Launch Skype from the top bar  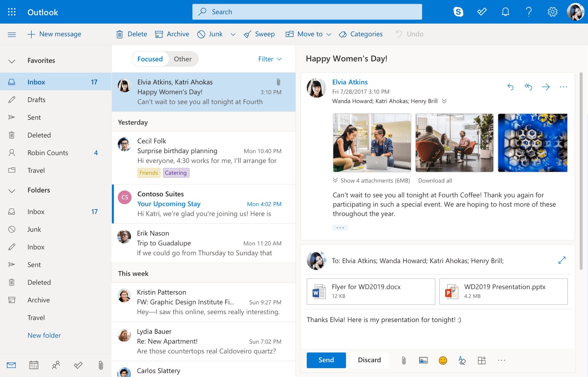458,12
